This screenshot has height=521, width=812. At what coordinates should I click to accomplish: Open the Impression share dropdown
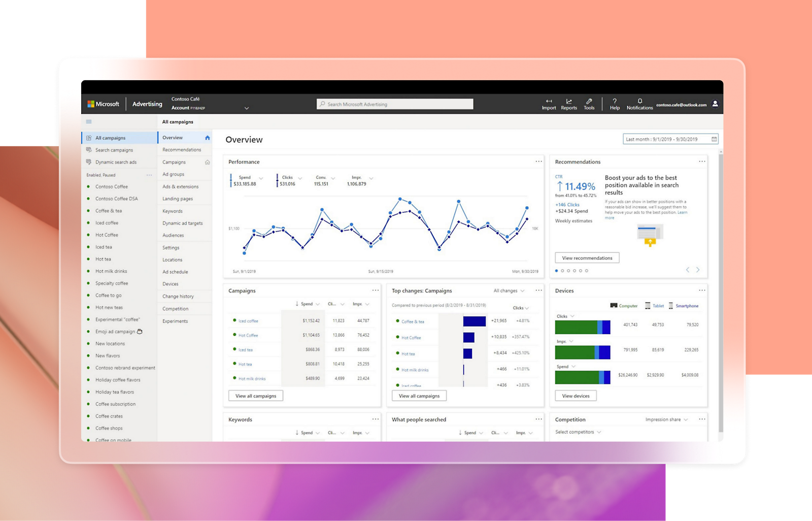pos(666,420)
